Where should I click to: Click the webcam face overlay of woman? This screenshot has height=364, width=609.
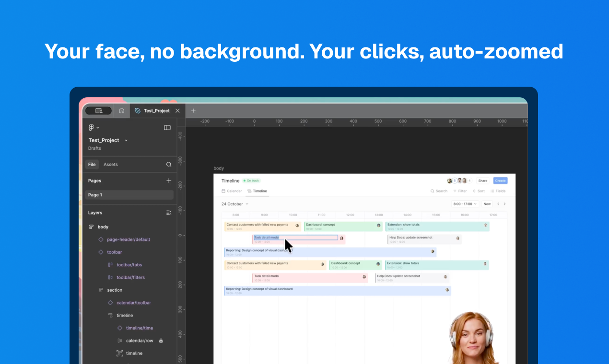tap(473, 338)
